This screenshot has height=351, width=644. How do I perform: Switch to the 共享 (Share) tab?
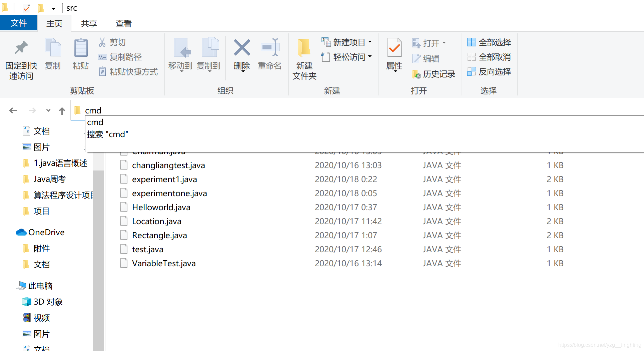89,24
